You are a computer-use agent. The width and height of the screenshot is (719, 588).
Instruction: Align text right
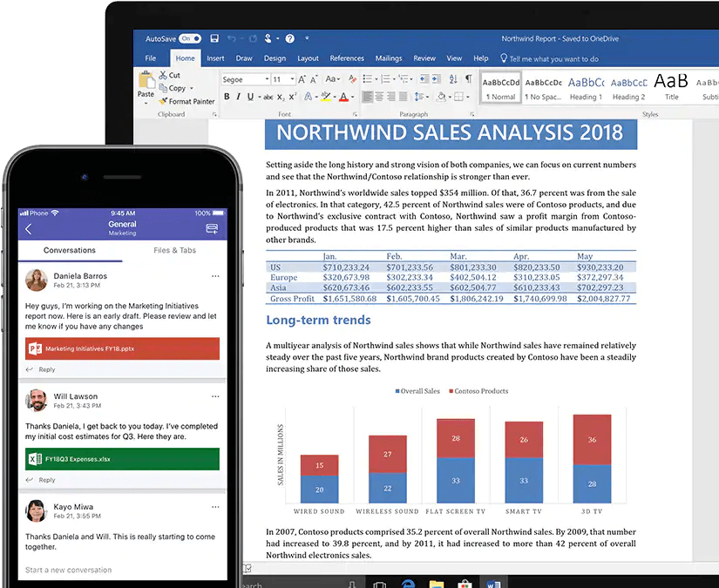tap(391, 97)
